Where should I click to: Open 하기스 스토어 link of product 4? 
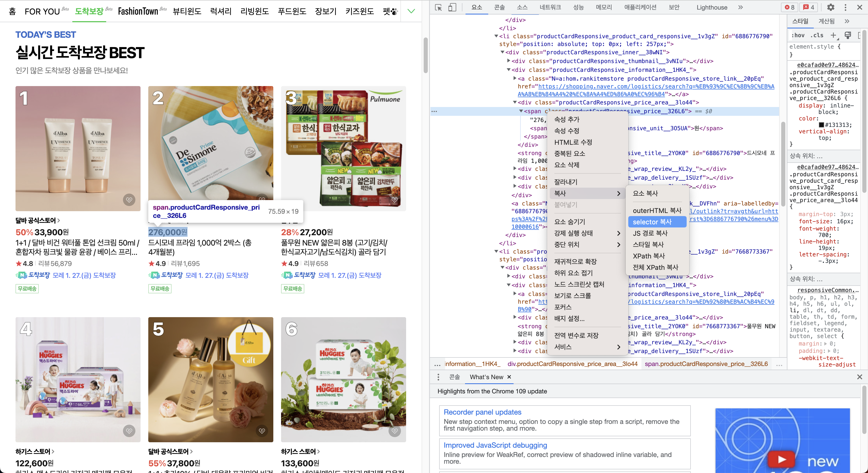35,452
